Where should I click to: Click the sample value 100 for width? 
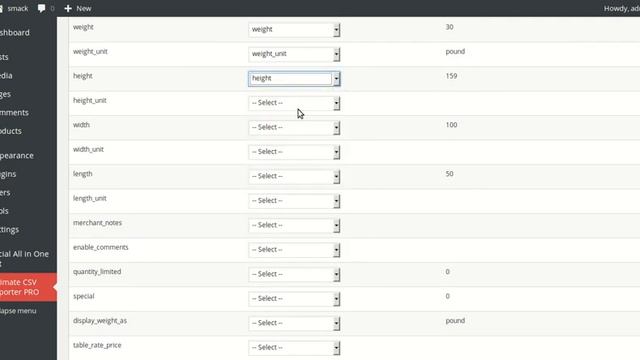(451, 125)
